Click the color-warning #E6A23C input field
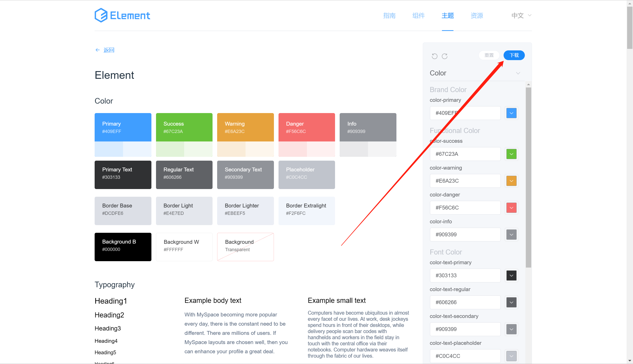The width and height of the screenshot is (633, 364). coord(465,181)
